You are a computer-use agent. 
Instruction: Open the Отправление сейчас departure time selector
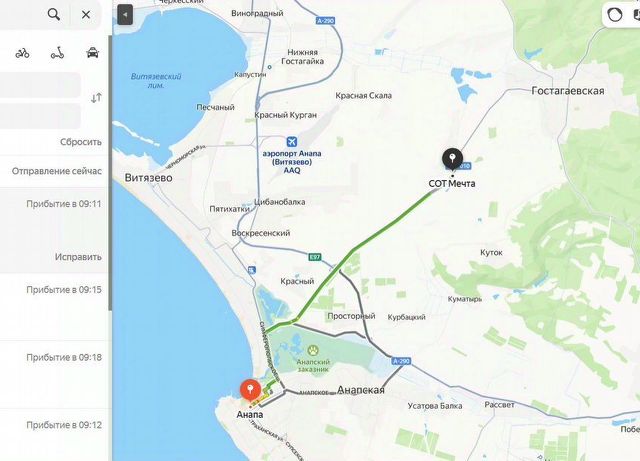click(56, 171)
